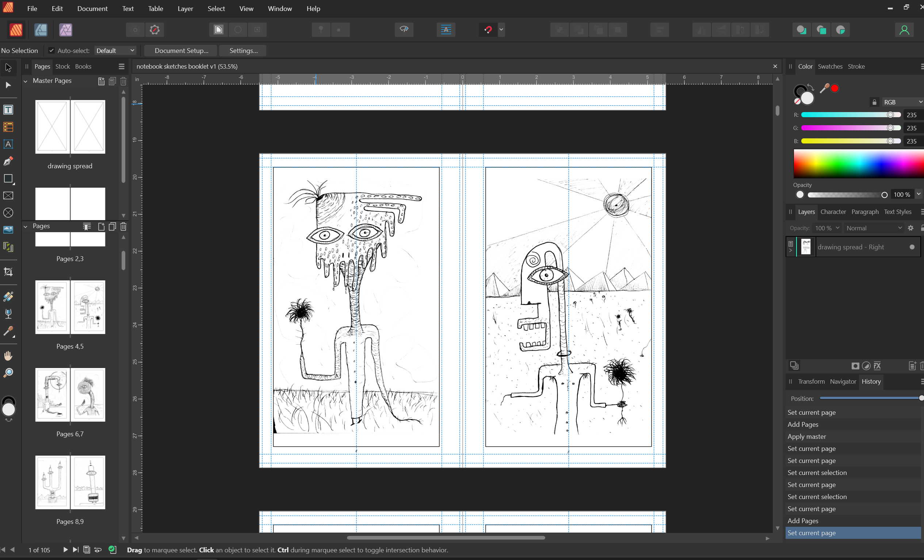
Task: Click the Settings button
Action: click(243, 51)
